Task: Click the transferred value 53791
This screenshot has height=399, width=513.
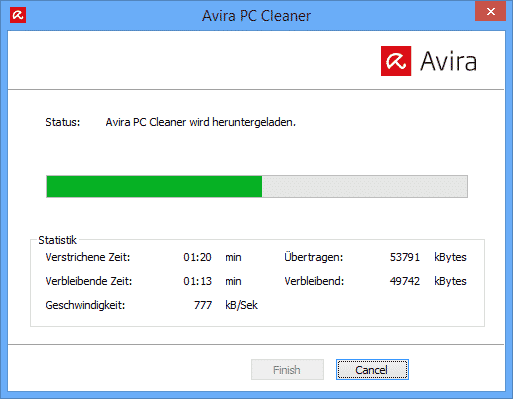Action: pos(405,257)
